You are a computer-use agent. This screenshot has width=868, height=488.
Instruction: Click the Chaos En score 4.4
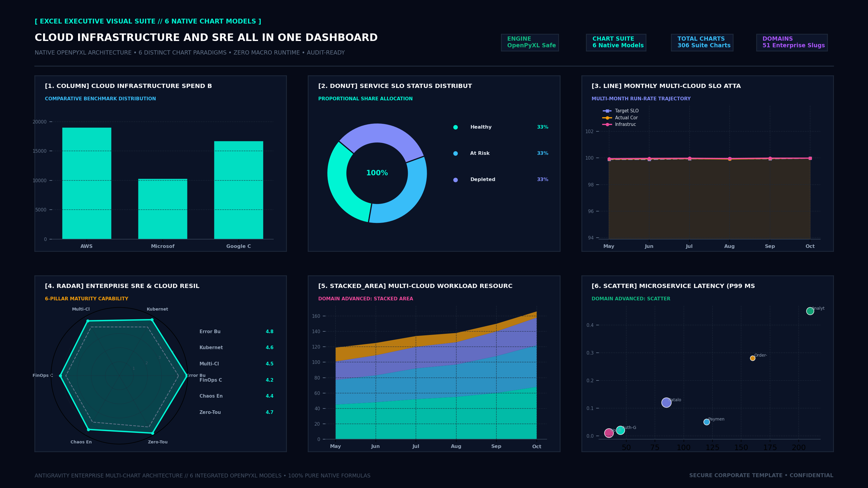pyautogui.click(x=269, y=396)
